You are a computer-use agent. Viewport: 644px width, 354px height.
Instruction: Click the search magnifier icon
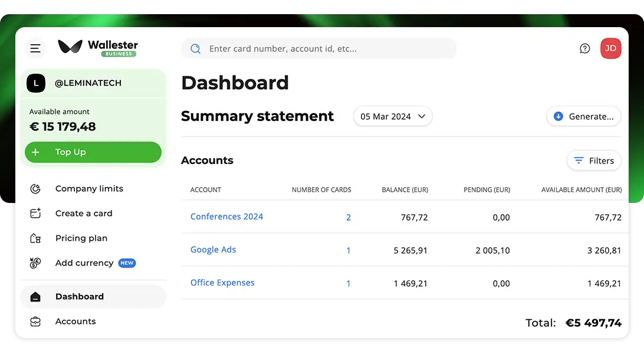tap(196, 49)
